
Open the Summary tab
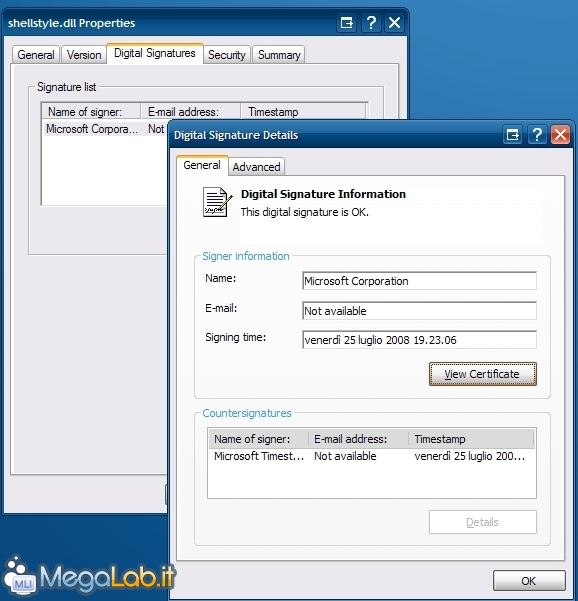pos(279,55)
